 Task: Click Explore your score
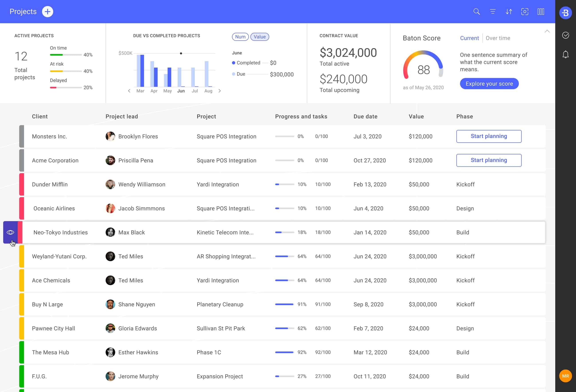coord(489,83)
